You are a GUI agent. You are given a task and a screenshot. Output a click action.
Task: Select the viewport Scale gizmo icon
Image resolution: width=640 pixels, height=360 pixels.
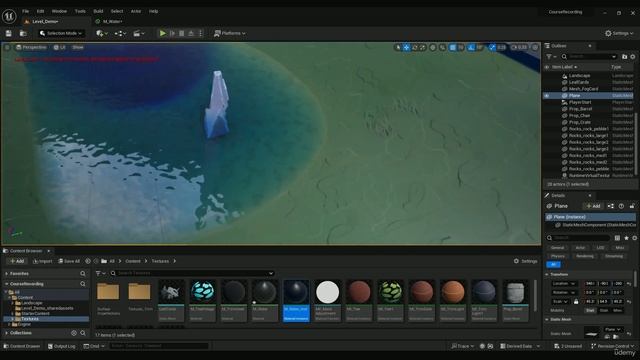pyautogui.click(x=422, y=47)
